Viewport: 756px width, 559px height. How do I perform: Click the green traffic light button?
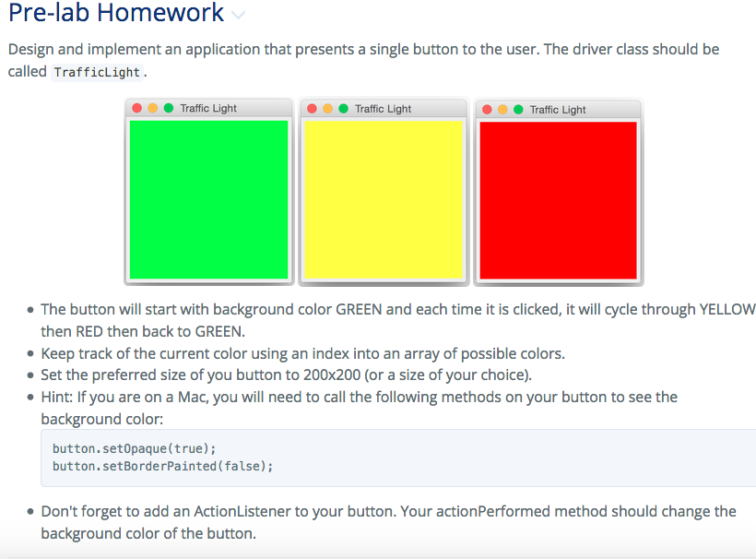[x=209, y=198]
